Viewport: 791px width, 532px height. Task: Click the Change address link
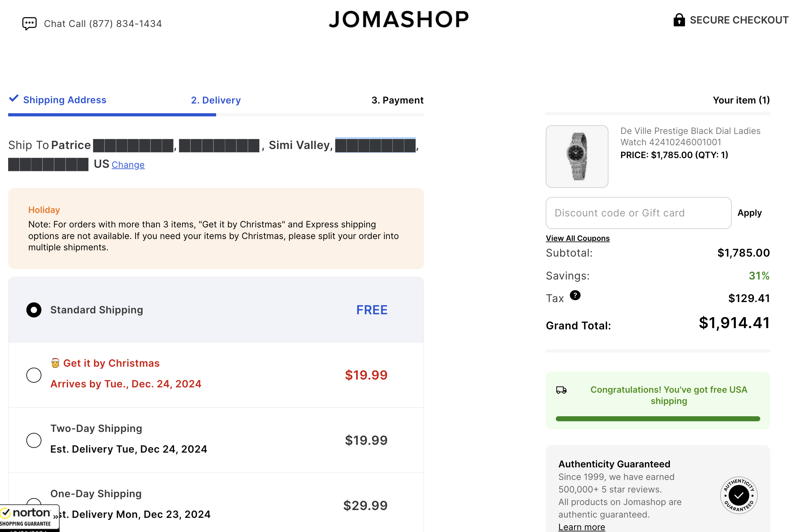pos(128,165)
